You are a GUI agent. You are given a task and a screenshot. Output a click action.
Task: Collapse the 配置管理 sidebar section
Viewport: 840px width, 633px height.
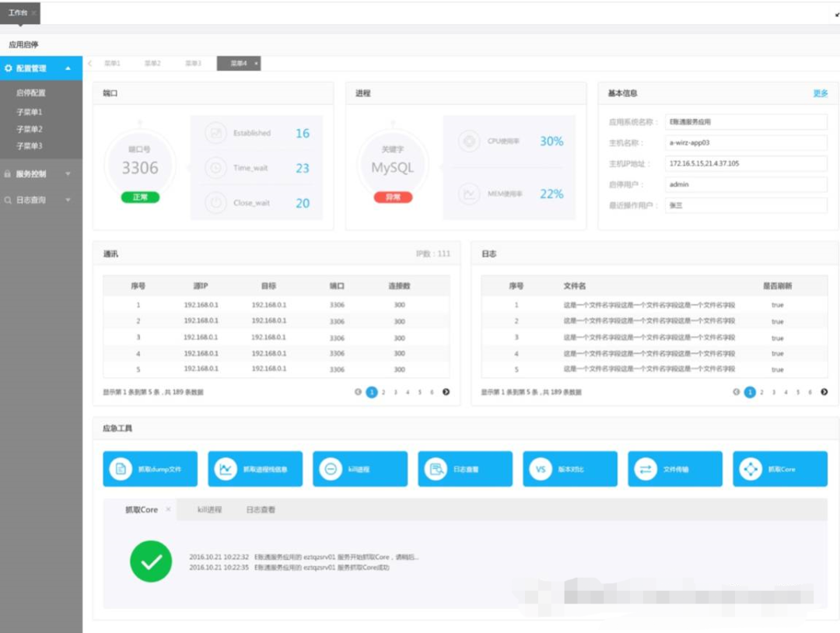(x=68, y=68)
